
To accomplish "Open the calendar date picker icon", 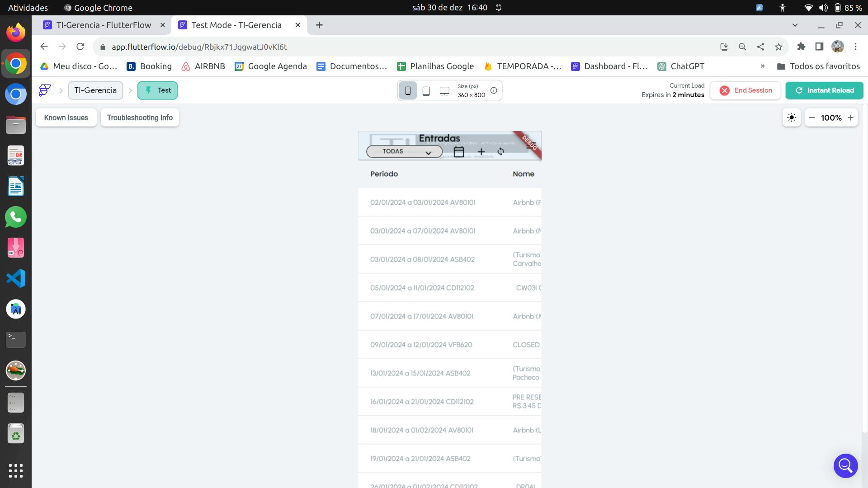I will pyautogui.click(x=459, y=152).
